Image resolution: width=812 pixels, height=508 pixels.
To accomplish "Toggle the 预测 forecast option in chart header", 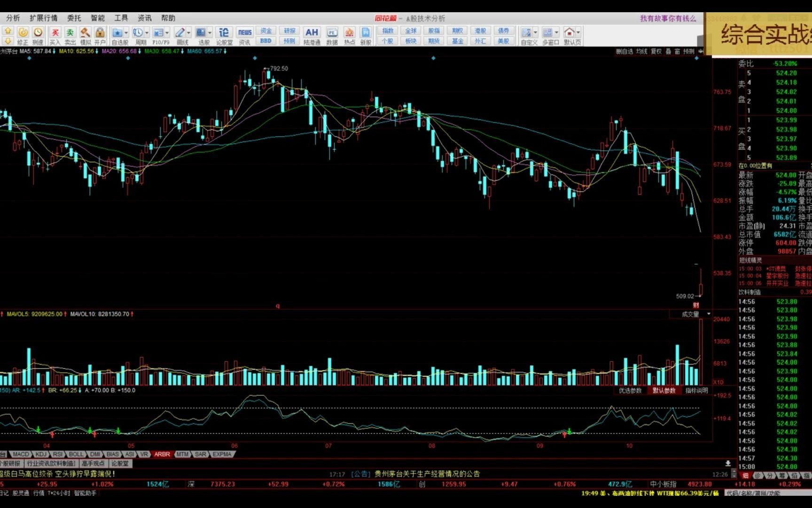I will click(688, 52).
